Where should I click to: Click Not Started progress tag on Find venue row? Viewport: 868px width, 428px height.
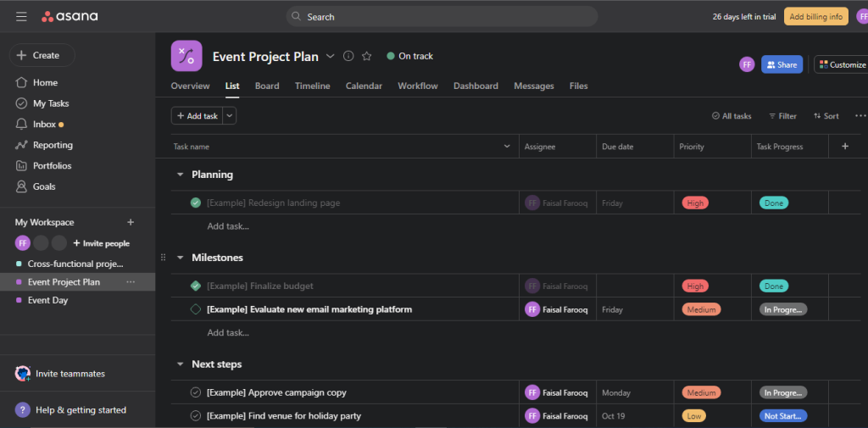tap(782, 416)
